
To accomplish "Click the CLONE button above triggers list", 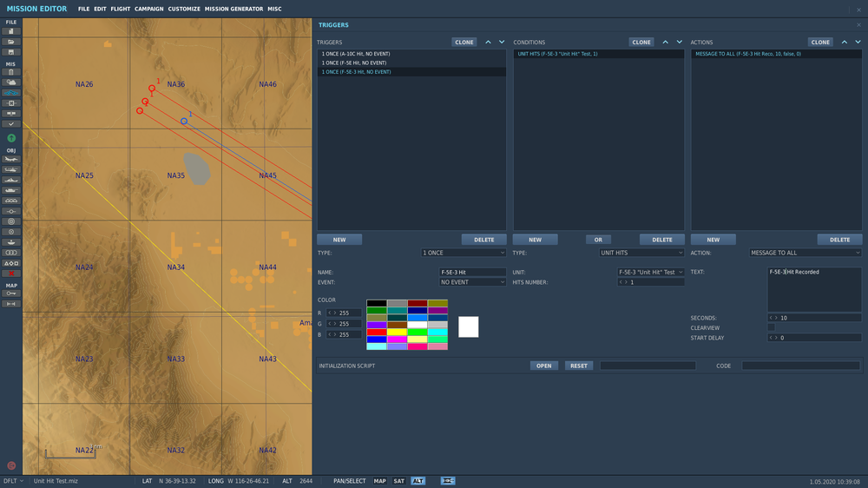I will (x=464, y=42).
